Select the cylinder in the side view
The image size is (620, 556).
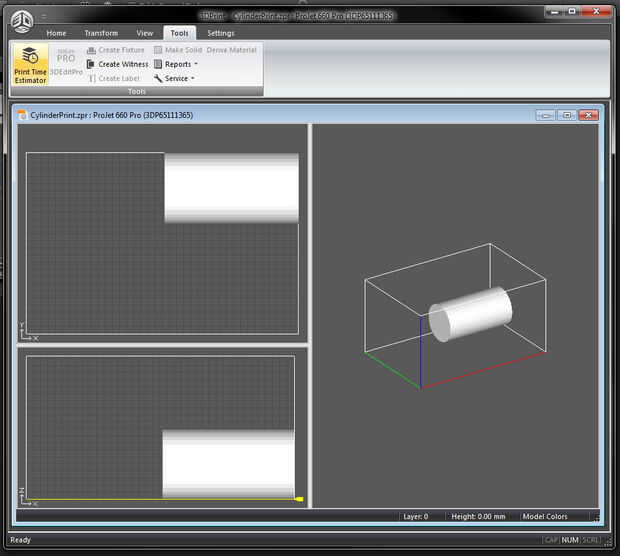[229, 464]
